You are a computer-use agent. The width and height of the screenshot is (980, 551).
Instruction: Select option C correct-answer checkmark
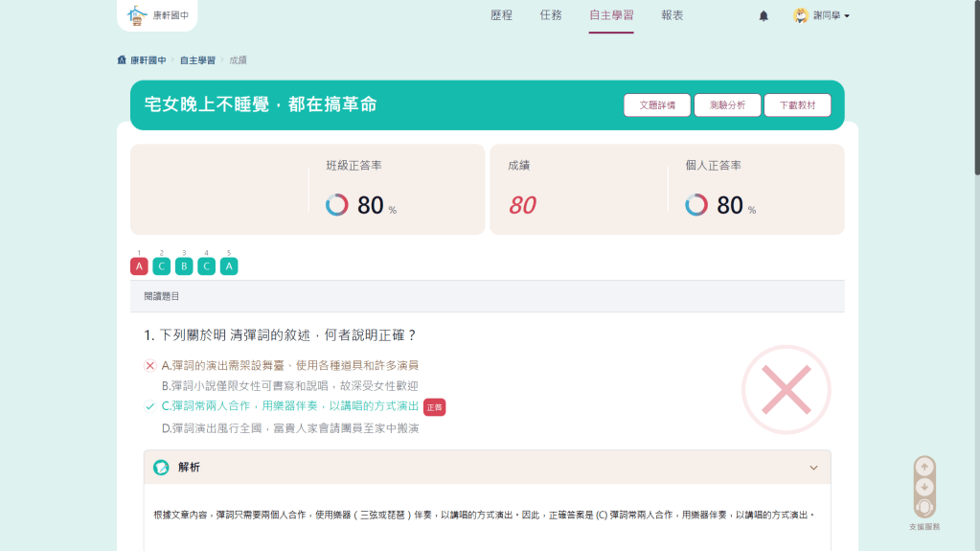[x=149, y=406]
